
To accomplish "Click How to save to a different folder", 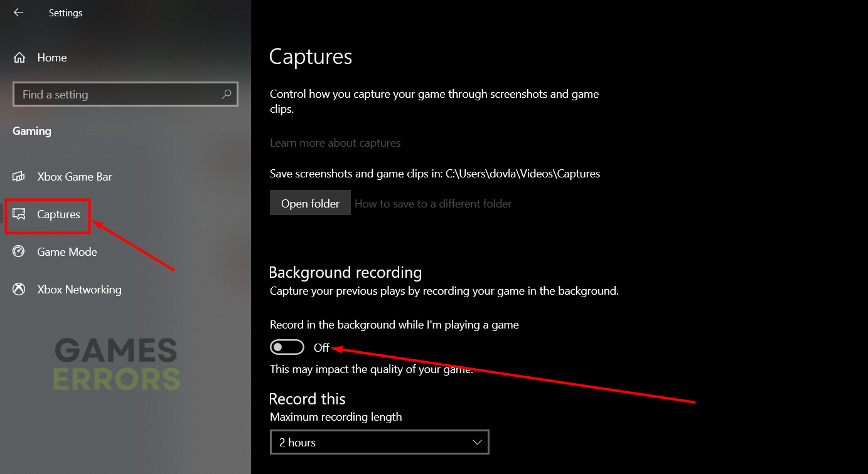I will coord(433,204).
